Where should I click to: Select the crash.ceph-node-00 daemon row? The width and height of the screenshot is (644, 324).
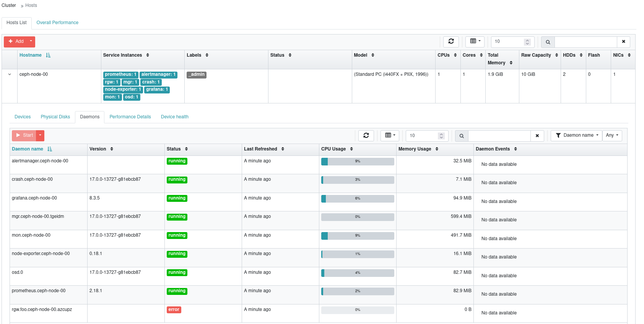[318, 183]
